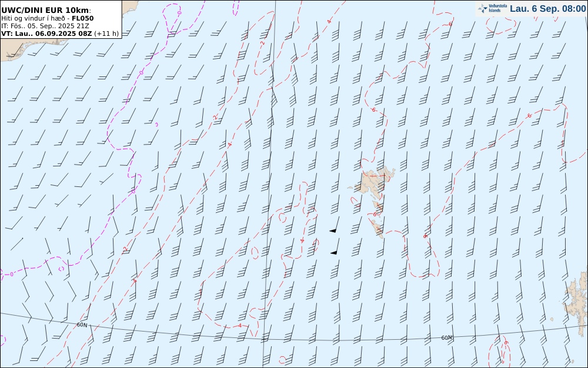Click the Veðurstofa Íslands logo
588x368 pixels.
pos(493,8)
